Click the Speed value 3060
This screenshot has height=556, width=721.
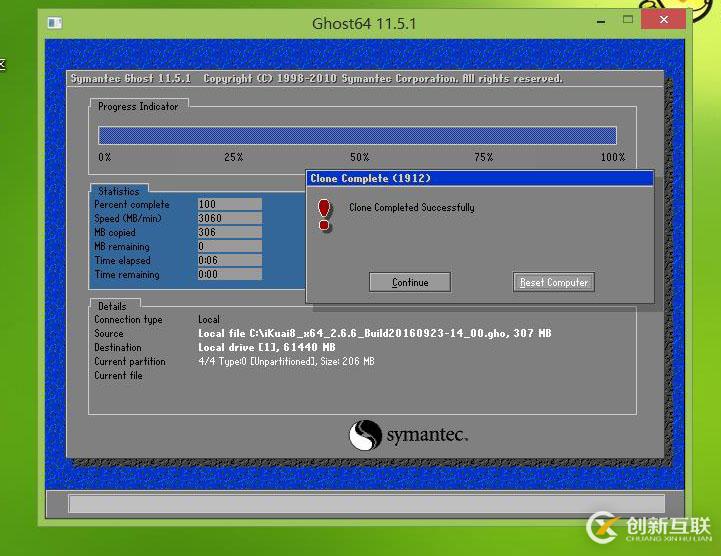click(x=229, y=218)
